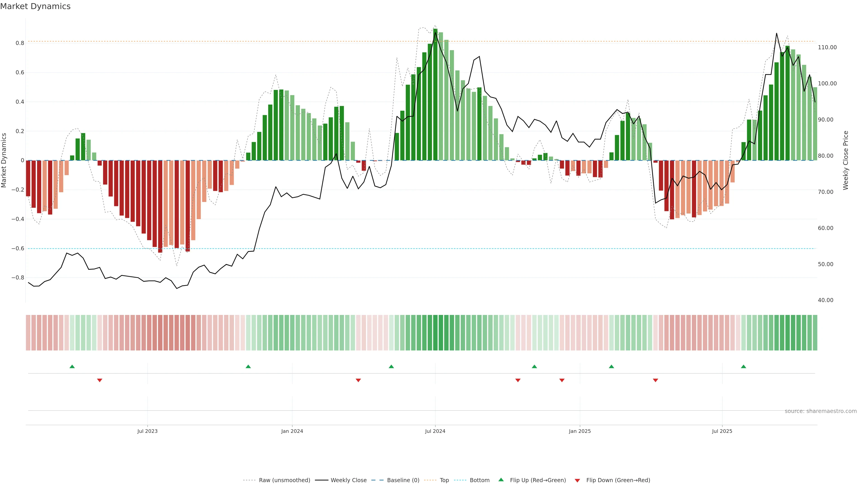
Task: Click the Flip Down triangle icon in legend
Action: click(577, 481)
